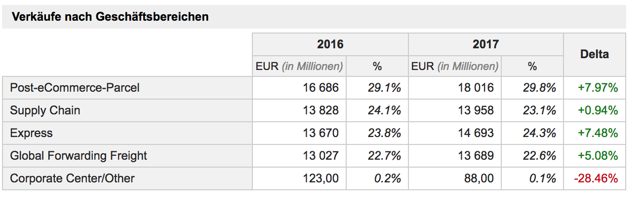644x209 pixels.
Task: Click the Delta column header
Action: pos(595,54)
